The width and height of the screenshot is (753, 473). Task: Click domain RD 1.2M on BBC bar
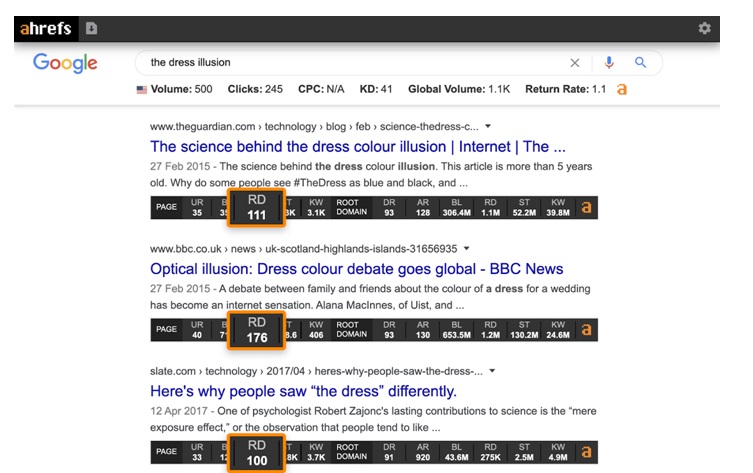(490, 330)
